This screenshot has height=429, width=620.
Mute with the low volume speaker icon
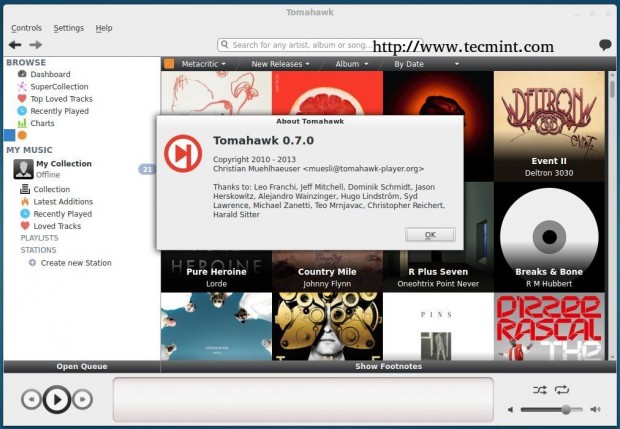[x=510, y=410]
